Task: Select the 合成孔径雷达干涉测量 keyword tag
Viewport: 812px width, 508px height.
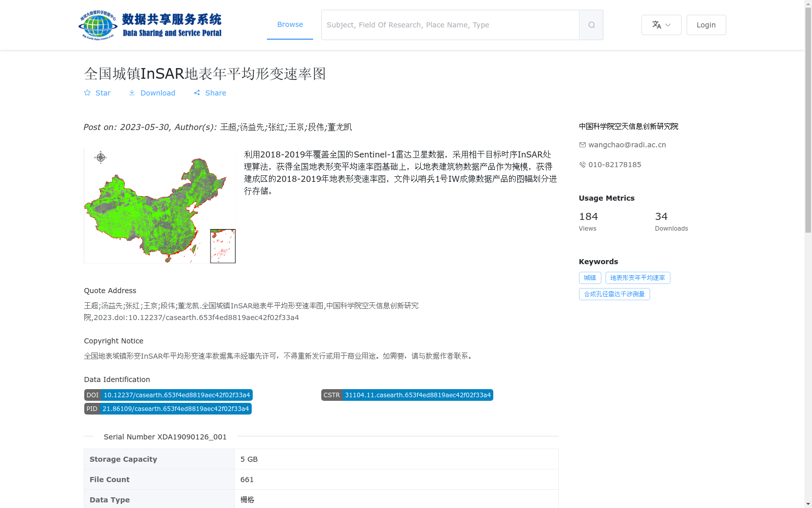Action: pyautogui.click(x=614, y=294)
